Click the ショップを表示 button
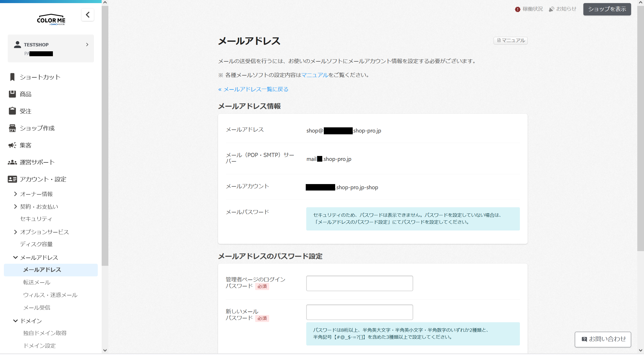Image resolution: width=644 pixels, height=355 pixels. (x=607, y=9)
